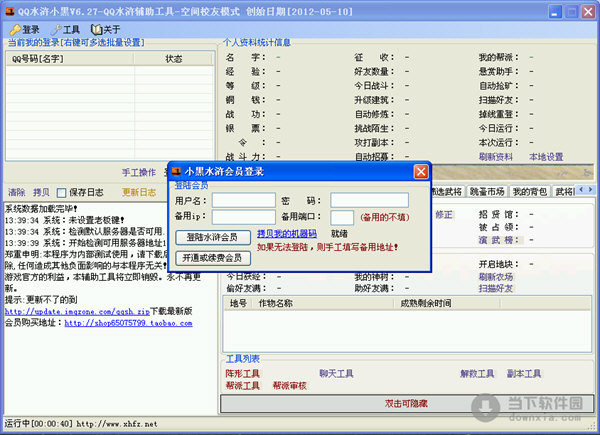Click 清除 to clear the log
The width and height of the screenshot is (600, 435).
16,192
